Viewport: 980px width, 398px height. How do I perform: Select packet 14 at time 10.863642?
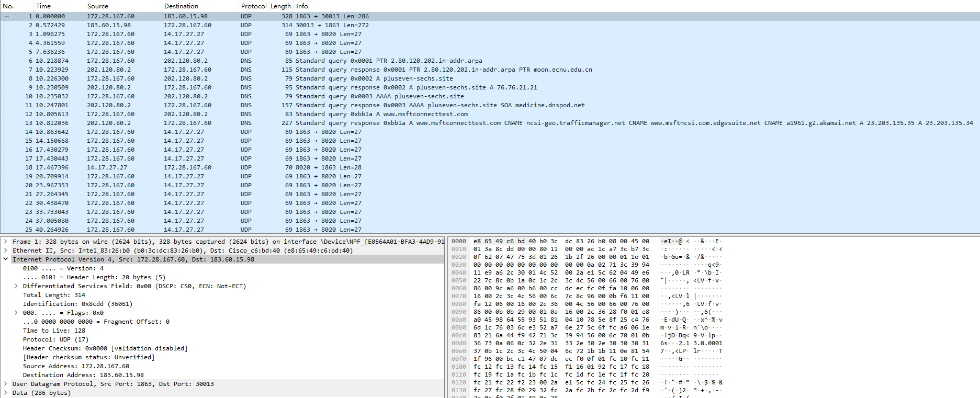pyautogui.click(x=490, y=132)
